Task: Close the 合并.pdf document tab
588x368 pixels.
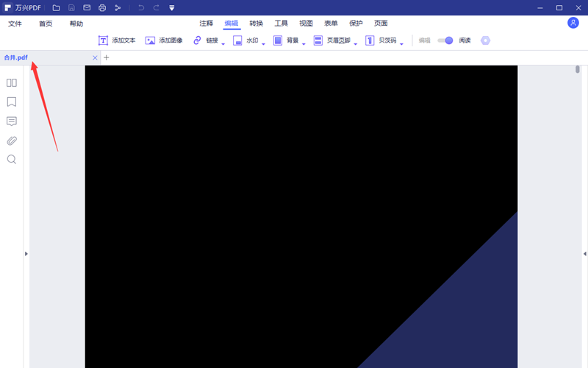Action: click(95, 57)
